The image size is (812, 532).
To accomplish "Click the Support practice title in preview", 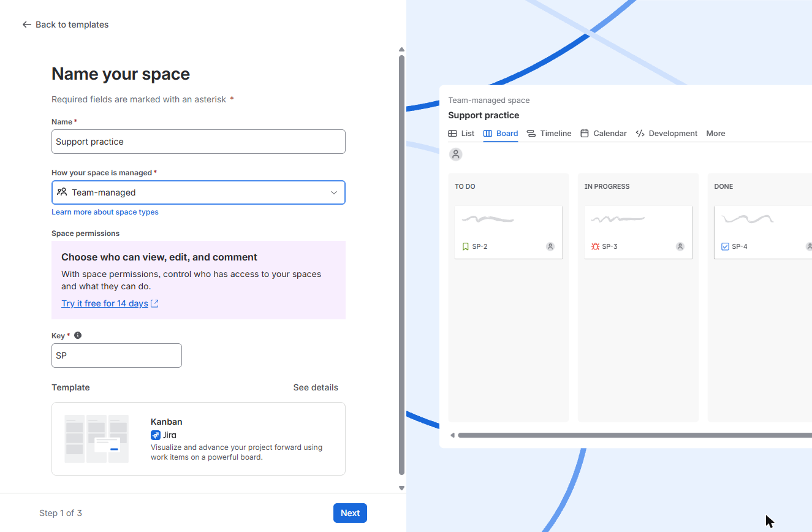I will coord(484,115).
